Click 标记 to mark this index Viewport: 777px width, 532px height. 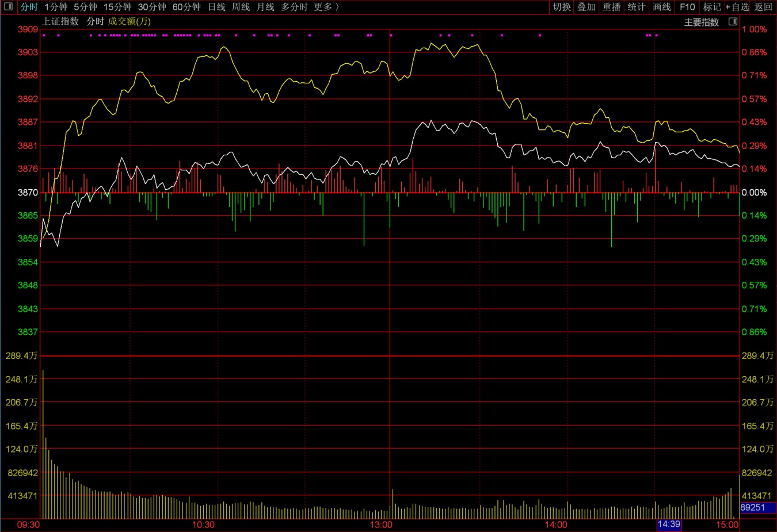712,7
